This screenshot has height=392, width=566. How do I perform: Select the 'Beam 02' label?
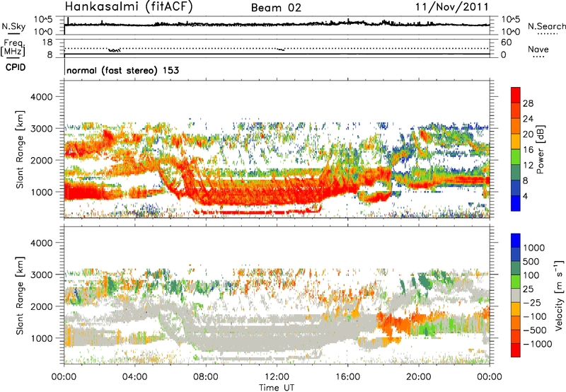click(276, 8)
